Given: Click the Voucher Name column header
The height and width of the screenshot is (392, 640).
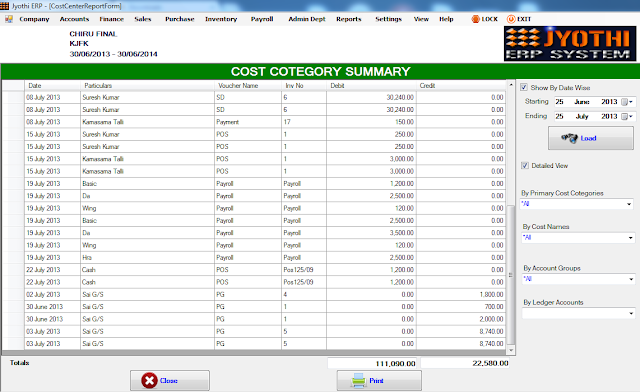Looking at the screenshot, I should 248,85.
